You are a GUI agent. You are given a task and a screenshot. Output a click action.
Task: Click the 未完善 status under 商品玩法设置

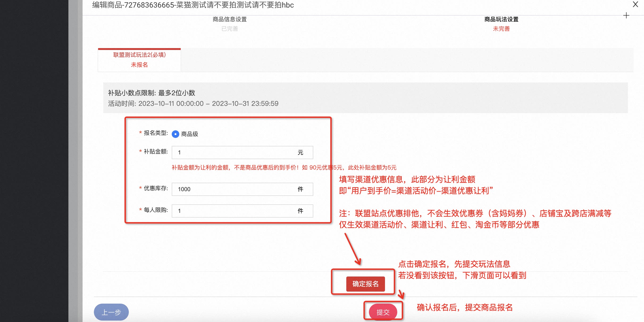[501, 29]
